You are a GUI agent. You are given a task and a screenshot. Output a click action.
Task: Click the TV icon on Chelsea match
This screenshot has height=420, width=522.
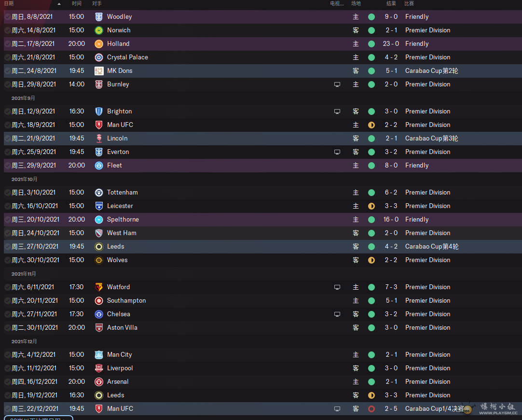pyautogui.click(x=337, y=314)
